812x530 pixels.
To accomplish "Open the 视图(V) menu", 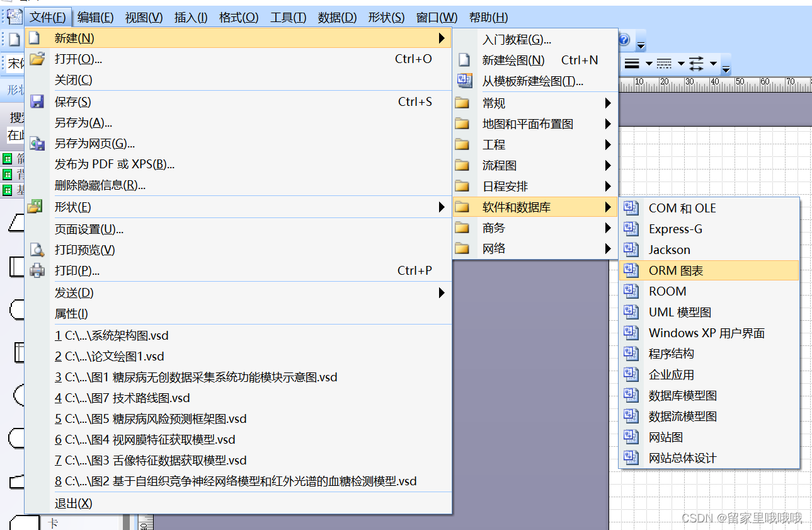I will pos(144,18).
